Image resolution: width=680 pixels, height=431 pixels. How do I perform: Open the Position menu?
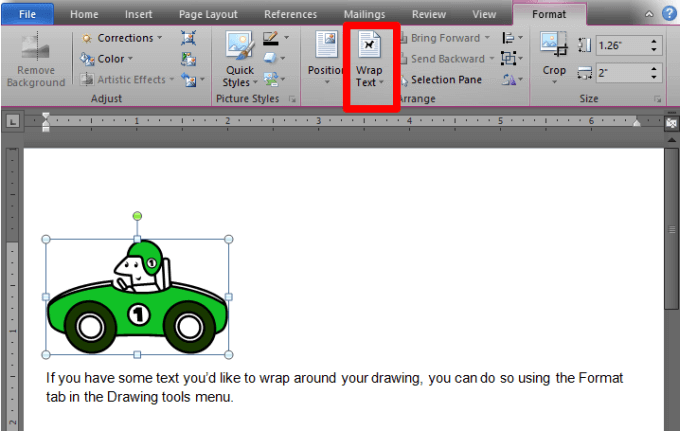326,59
